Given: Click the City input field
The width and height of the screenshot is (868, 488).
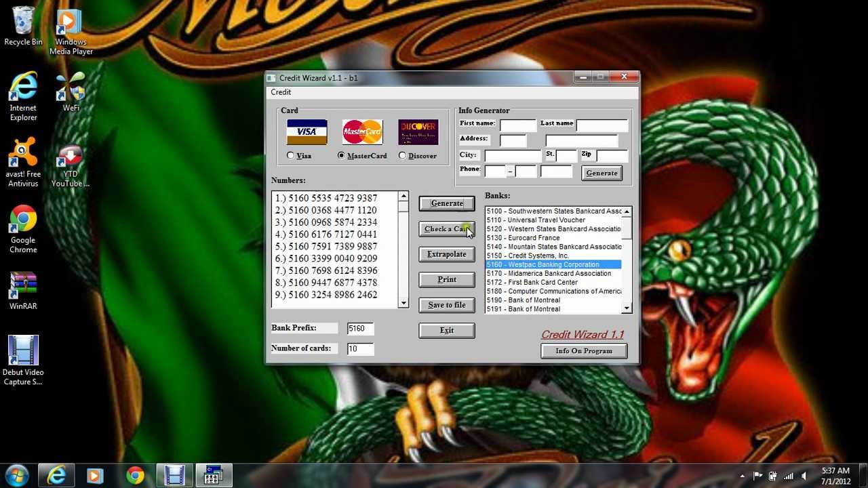Looking at the screenshot, I should point(513,156).
